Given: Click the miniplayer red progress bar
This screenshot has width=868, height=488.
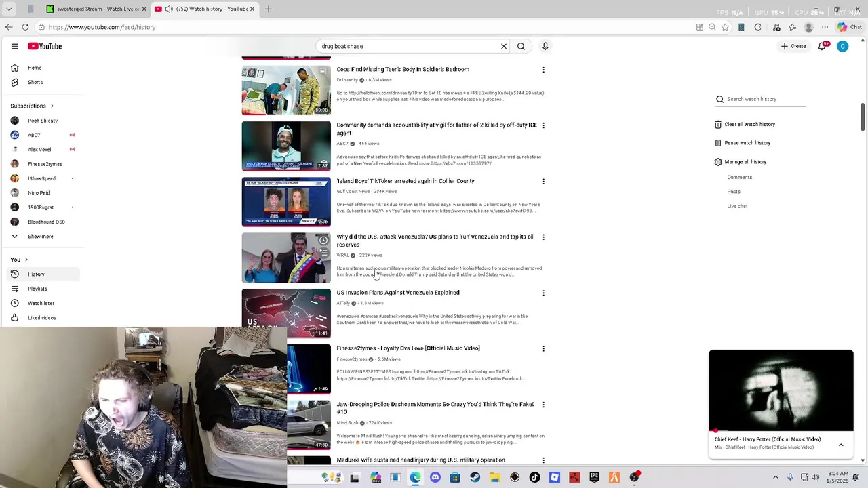Looking at the screenshot, I should pyautogui.click(x=781, y=430).
